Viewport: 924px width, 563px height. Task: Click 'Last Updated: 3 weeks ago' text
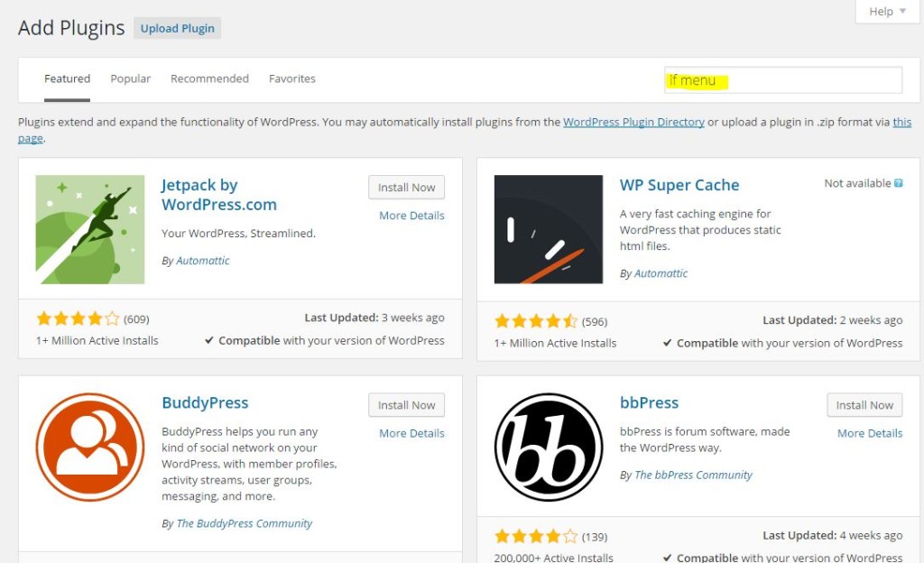(x=374, y=318)
